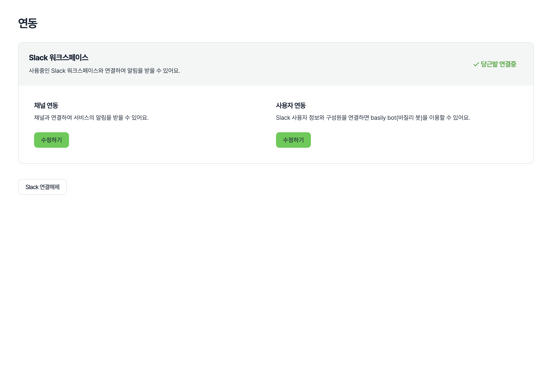The height and width of the screenshot is (392, 555).
Task: Click the 채널 연동 section heading
Action: (x=46, y=106)
